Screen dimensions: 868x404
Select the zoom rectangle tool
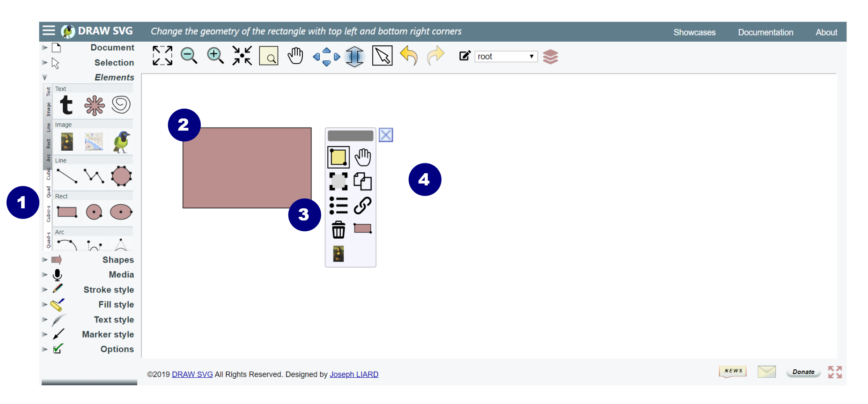[x=269, y=56]
